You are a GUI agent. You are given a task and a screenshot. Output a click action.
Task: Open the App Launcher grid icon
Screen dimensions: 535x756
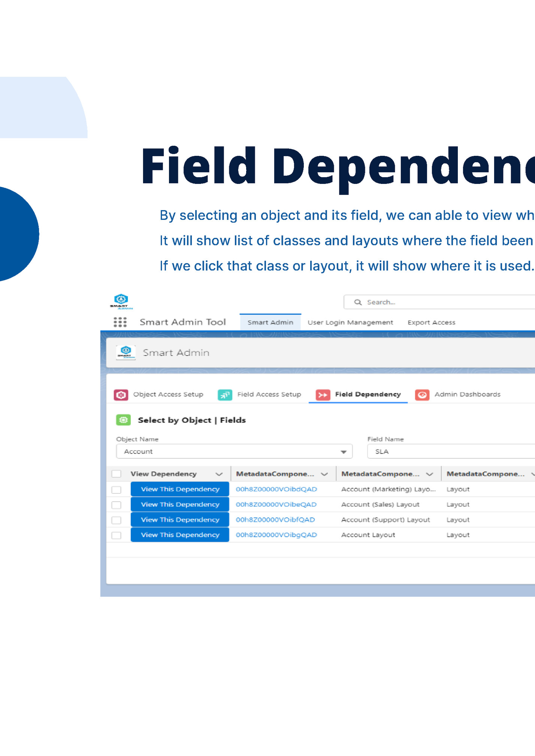[120, 322]
